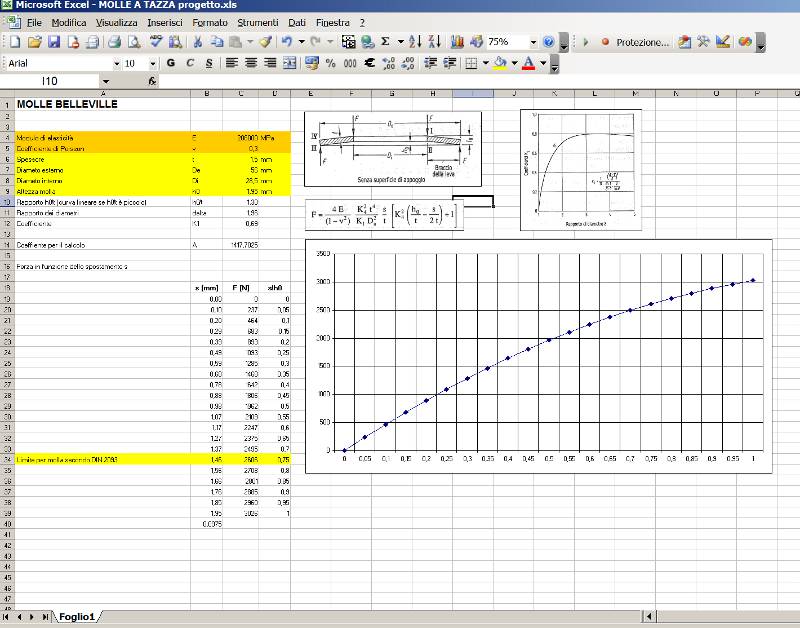Sort ascending with the A-Z icon
Screen dimensions: 800x628
tap(415, 42)
